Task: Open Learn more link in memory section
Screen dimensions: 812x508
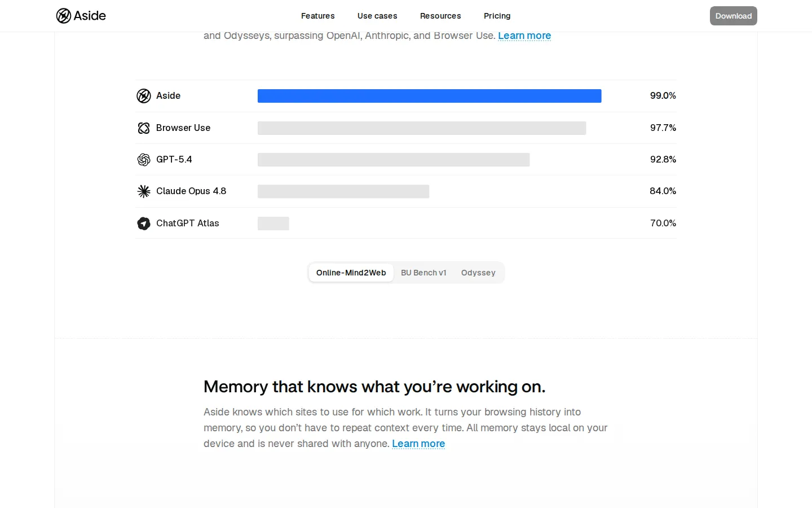Action: 418,444
